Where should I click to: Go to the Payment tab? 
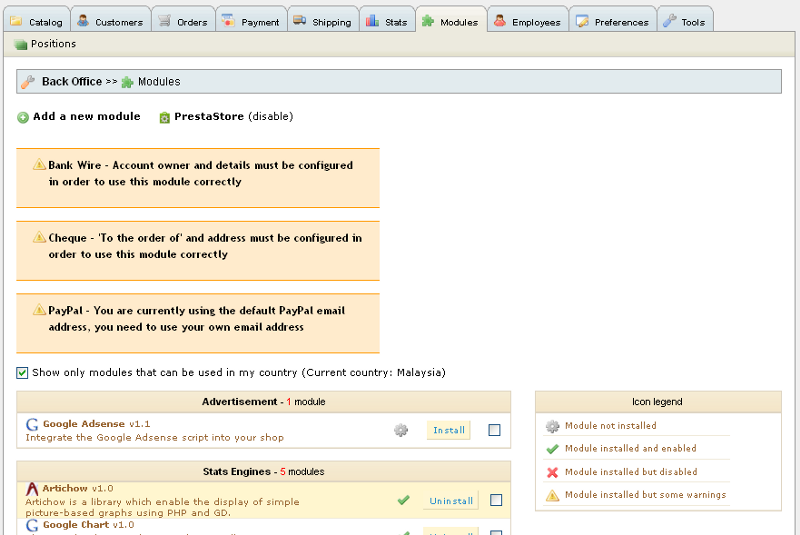click(x=252, y=19)
